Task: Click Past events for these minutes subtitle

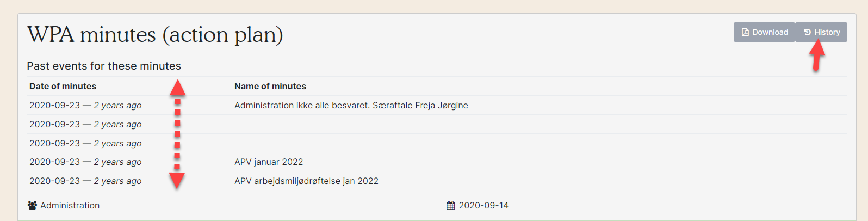Action: [x=104, y=66]
